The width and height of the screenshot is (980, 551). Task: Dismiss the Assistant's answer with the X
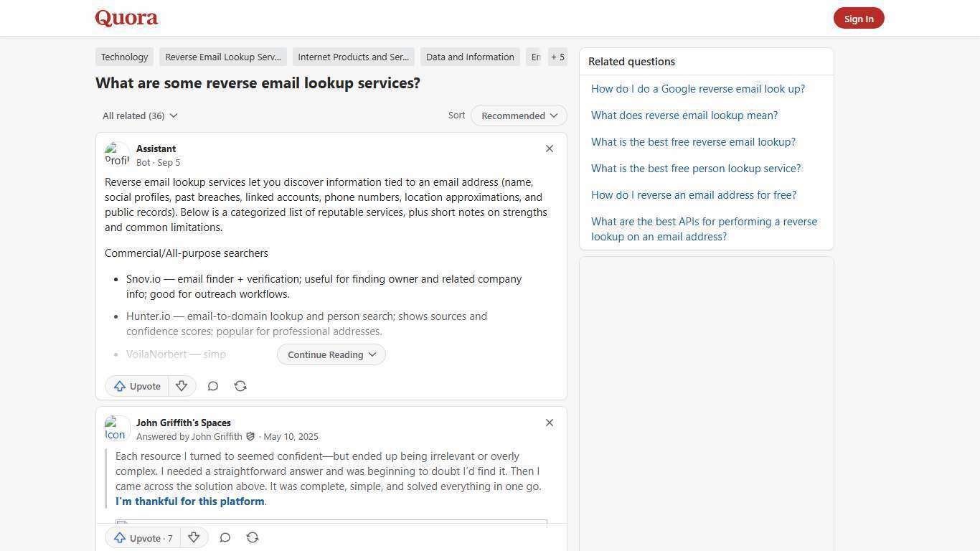click(x=549, y=149)
